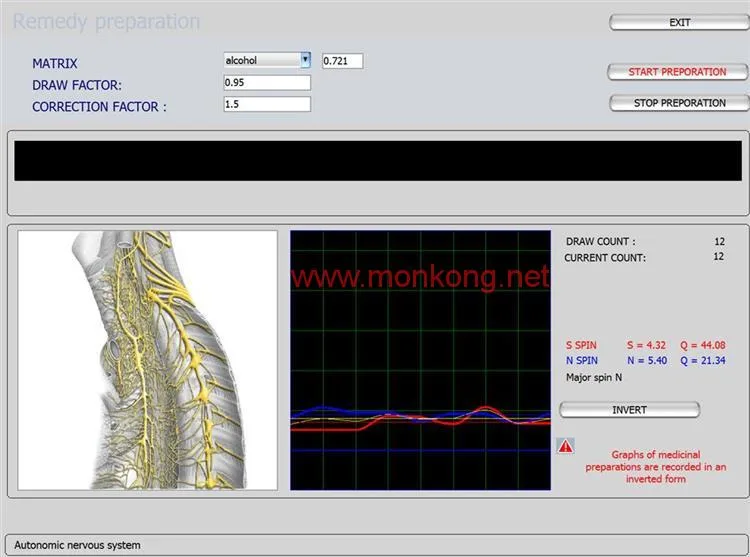
Task: Click the Remedy preparation title
Action: point(106,22)
